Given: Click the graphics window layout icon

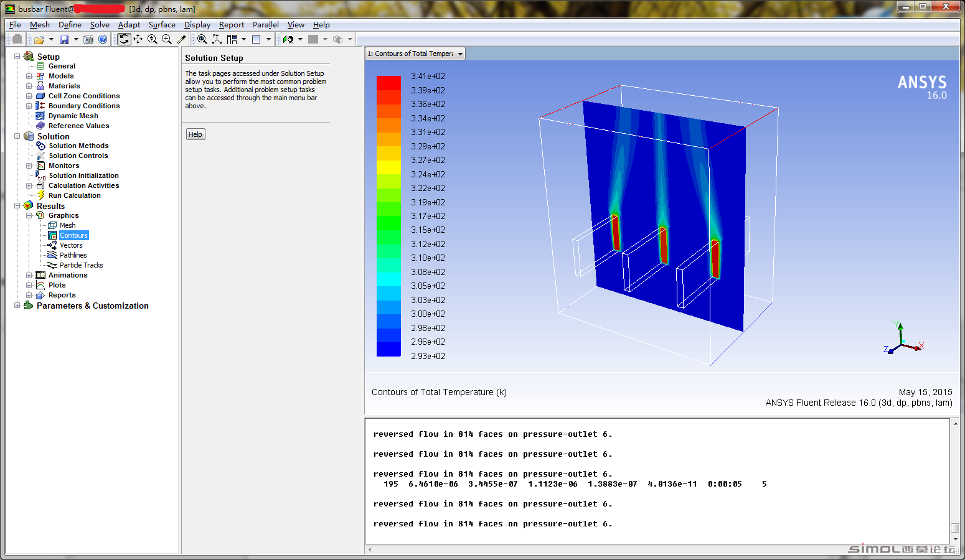Looking at the screenshot, I should coord(256,39).
